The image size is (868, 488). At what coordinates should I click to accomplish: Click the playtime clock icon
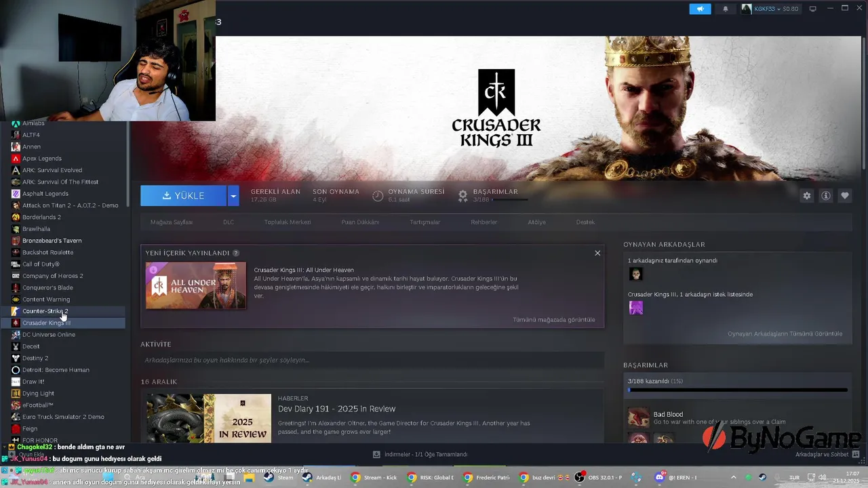(x=378, y=196)
